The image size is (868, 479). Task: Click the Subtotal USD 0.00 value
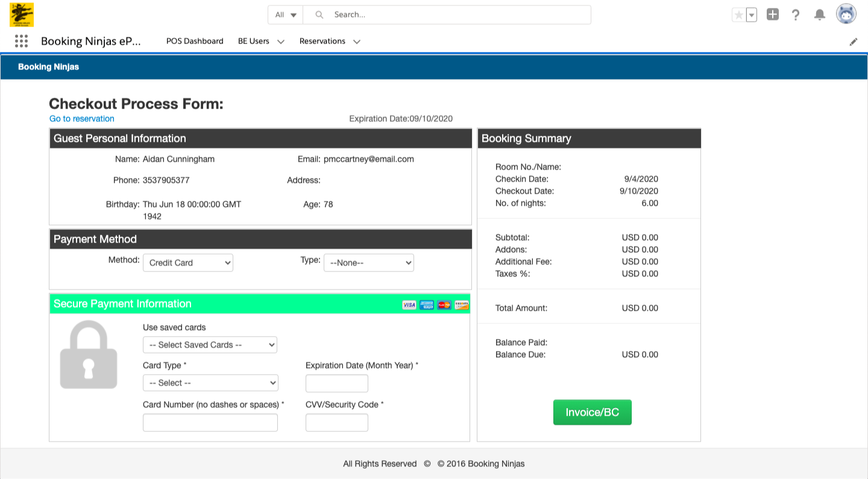[x=640, y=237]
